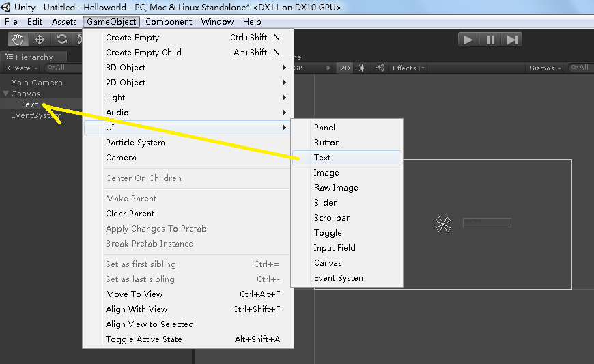This screenshot has height=364, width=594.
Task: Choose Toggle Active State entry
Action: [188, 339]
